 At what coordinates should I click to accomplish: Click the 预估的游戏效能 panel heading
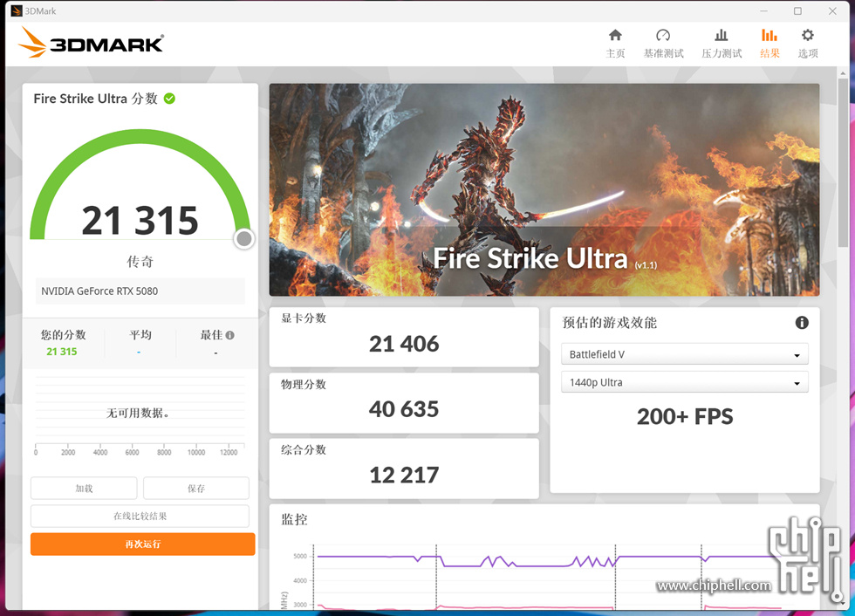[x=610, y=323]
